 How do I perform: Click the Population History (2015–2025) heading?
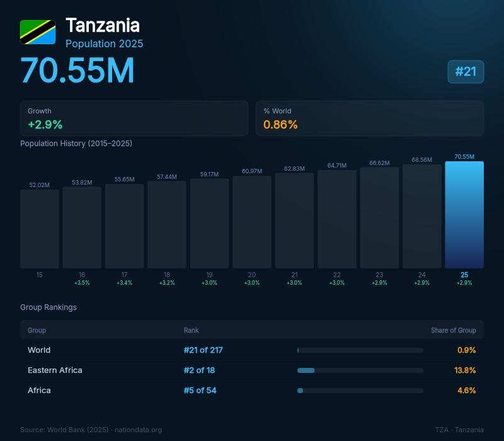[76, 144]
